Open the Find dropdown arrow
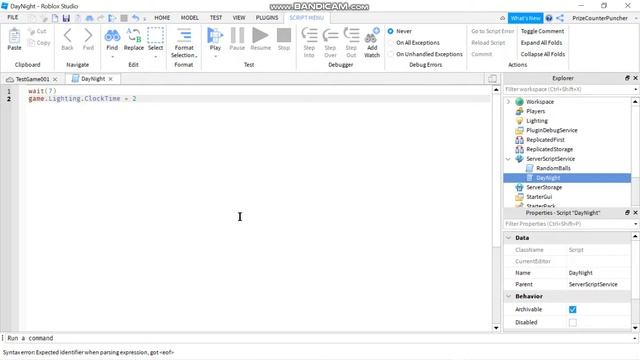Image resolution: width=640 pixels, height=360 pixels. tap(112, 56)
